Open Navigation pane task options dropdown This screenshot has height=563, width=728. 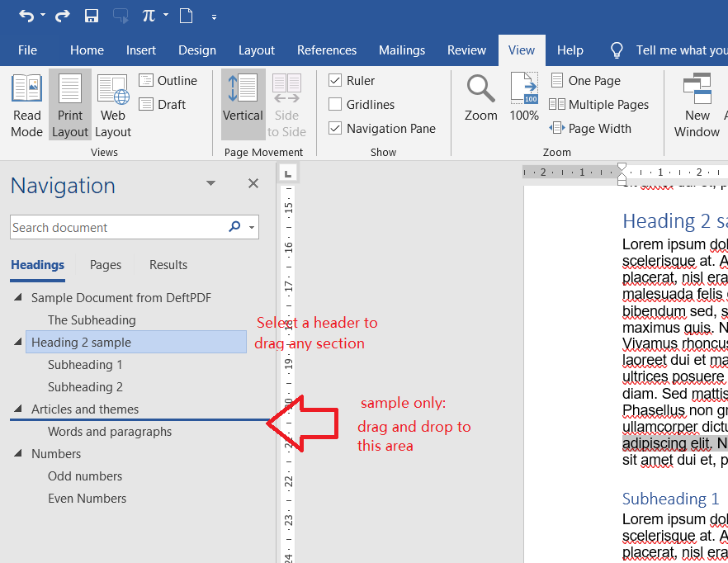210,183
